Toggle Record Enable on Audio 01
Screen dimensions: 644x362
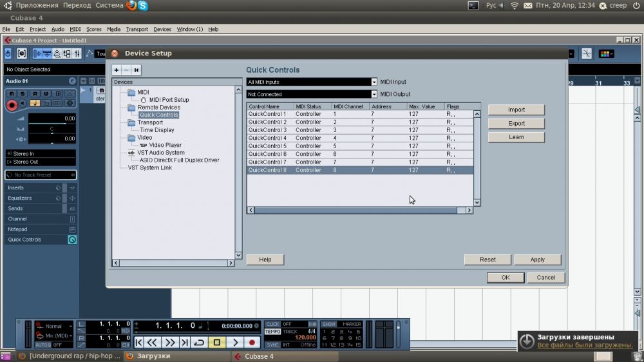tap(12, 105)
